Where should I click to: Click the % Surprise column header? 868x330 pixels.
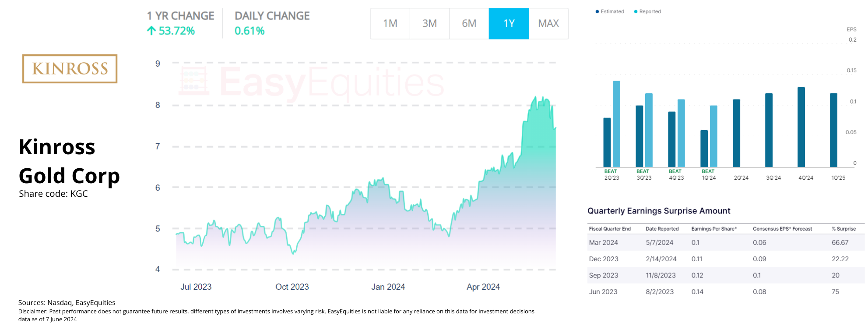click(x=843, y=229)
